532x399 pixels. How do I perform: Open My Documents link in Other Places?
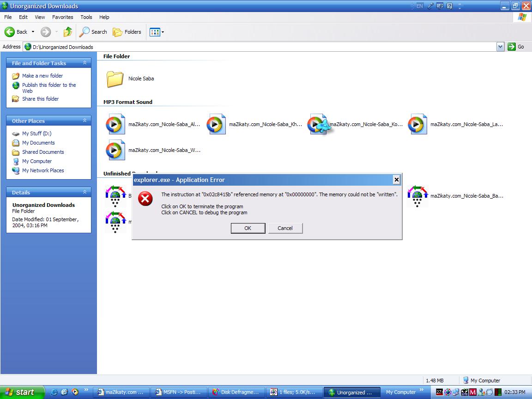point(38,143)
